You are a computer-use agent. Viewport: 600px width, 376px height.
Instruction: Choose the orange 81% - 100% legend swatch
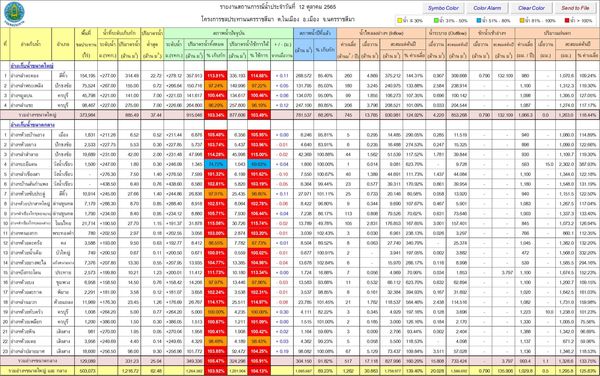(522, 20)
